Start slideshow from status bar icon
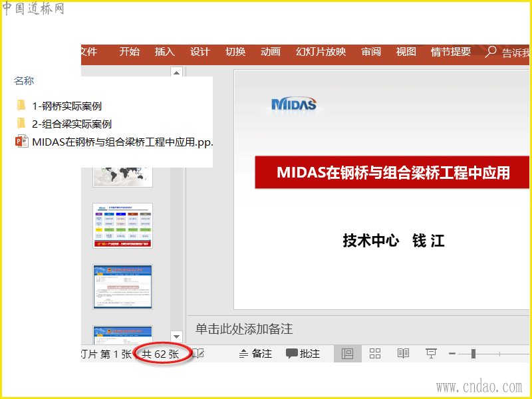This screenshot has width=532, height=399. pos(431,354)
